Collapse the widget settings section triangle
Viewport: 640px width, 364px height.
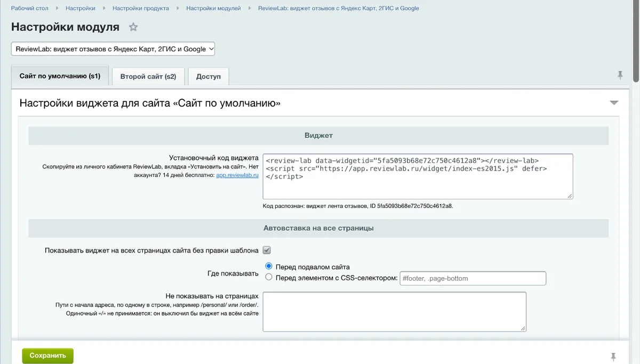(614, 103)
